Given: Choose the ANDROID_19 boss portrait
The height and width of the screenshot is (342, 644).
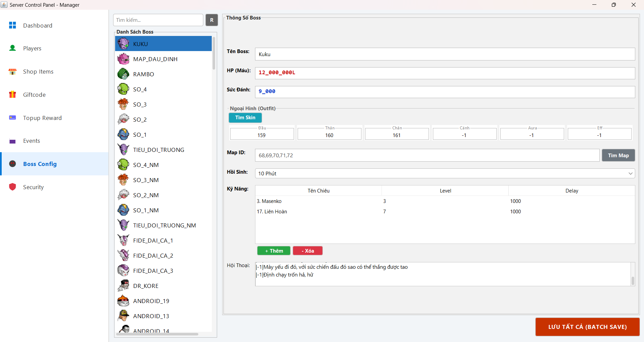Looking at the screenshot, I should coord(123,301).
